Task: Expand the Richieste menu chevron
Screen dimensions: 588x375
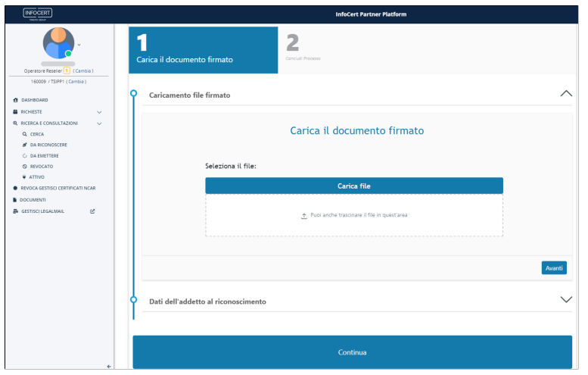Action: coord(99,111)
